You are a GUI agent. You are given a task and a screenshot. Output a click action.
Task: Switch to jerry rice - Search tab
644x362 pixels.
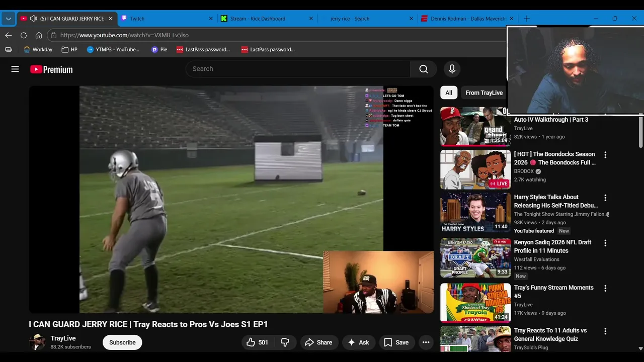(x=350, y=19)
